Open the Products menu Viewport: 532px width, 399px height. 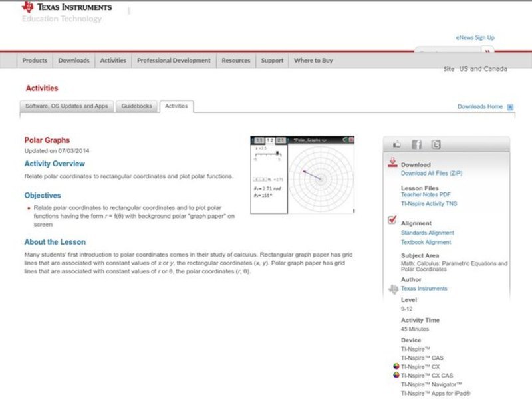click(35, 60)
